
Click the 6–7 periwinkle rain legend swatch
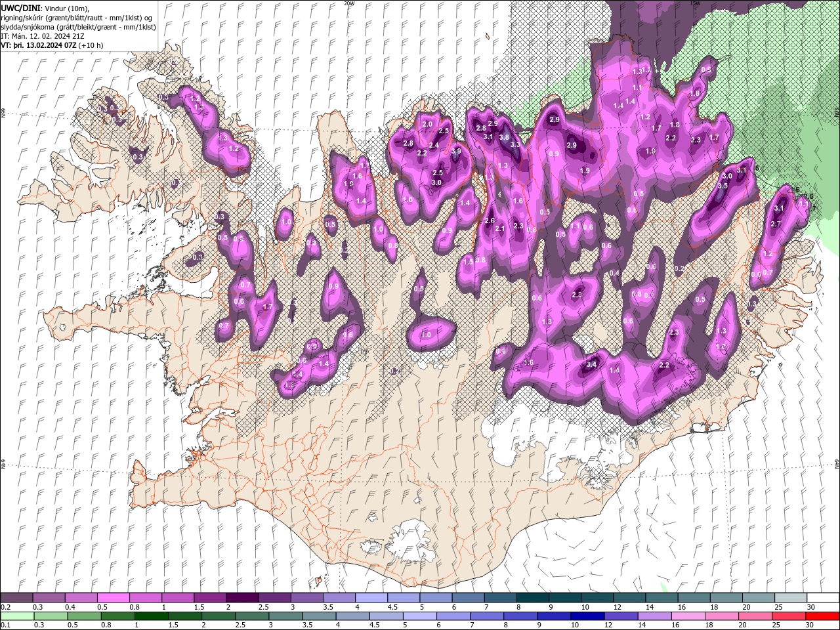(453, 616)
